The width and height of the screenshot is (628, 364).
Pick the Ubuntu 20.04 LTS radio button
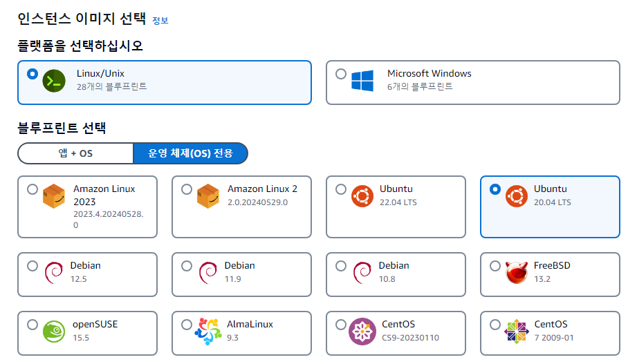(x=495, y=189)
